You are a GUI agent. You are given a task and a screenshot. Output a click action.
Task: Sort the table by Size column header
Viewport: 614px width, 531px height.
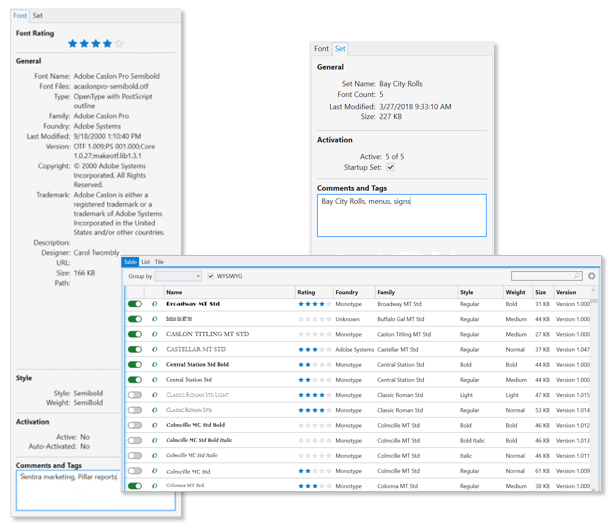click(543, 292)
